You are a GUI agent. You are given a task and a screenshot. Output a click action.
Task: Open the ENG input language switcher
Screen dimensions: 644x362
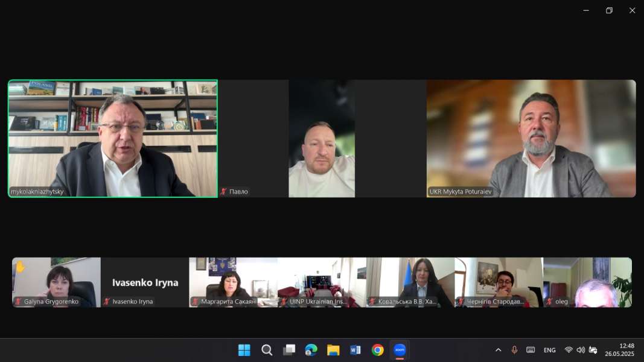coord(549,350)
